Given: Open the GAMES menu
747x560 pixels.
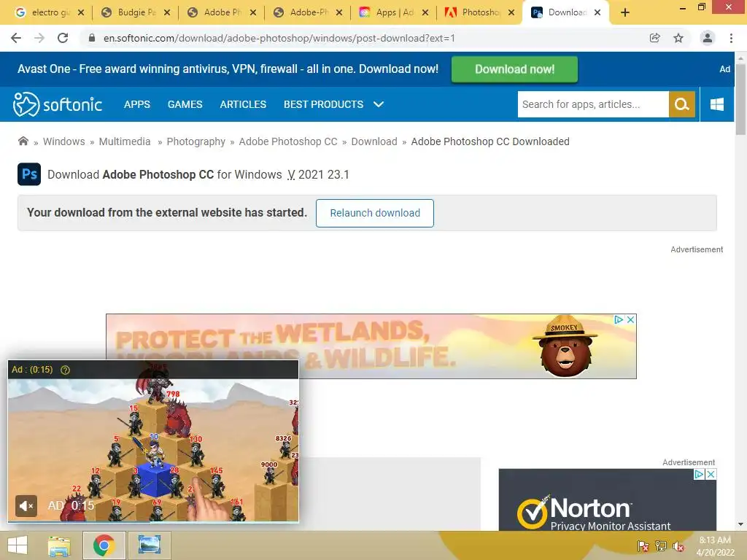Looking at the screenshot, I should click(x=185, y=104).
